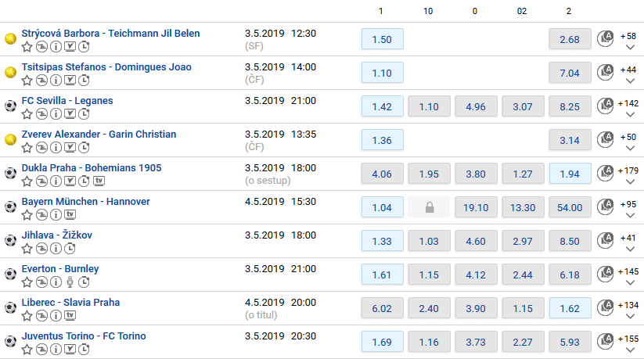This screenshot has width=644, height=359.
Task: Expand +179 additional bets for Dukla Praha match
Action: point(629,176)
